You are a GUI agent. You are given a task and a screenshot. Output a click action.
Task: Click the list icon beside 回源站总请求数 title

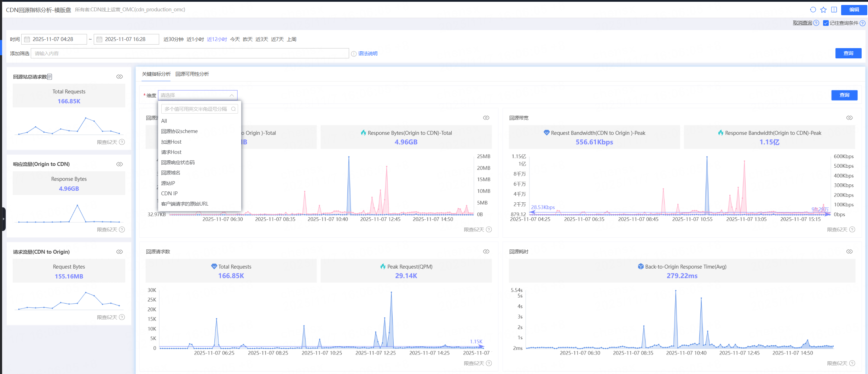50,76
